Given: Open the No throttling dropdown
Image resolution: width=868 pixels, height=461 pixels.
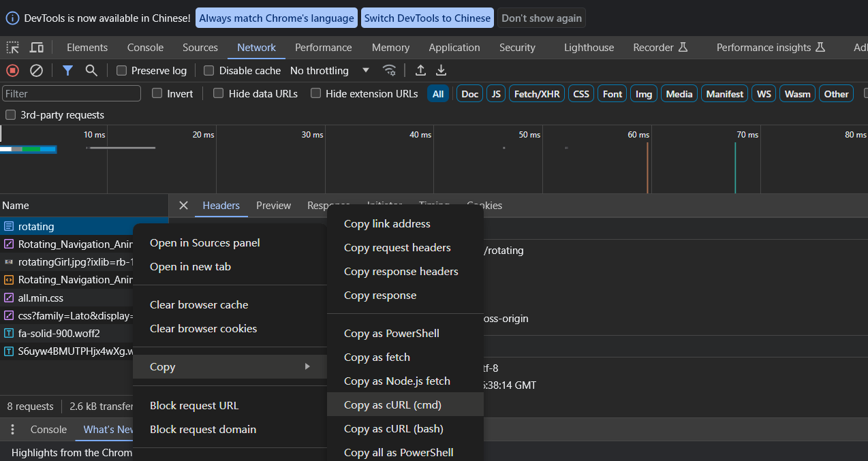Looking at the screenshot, I should 329,70.
